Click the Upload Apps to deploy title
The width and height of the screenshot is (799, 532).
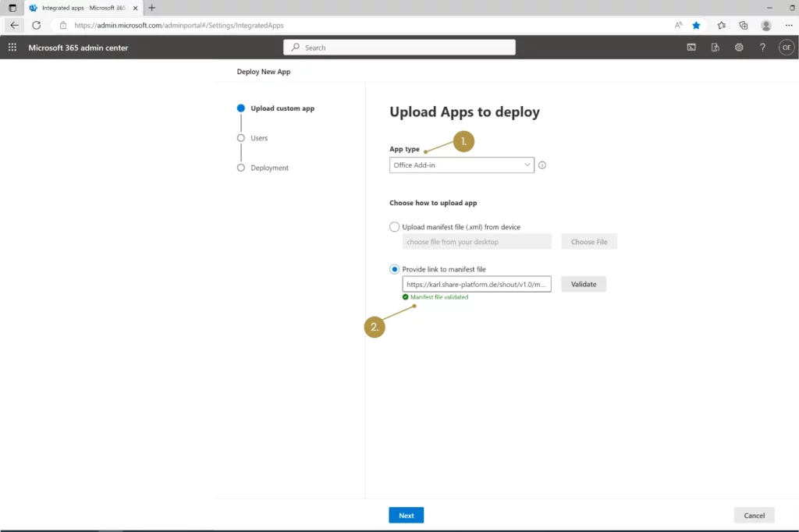tap(464, 112)
